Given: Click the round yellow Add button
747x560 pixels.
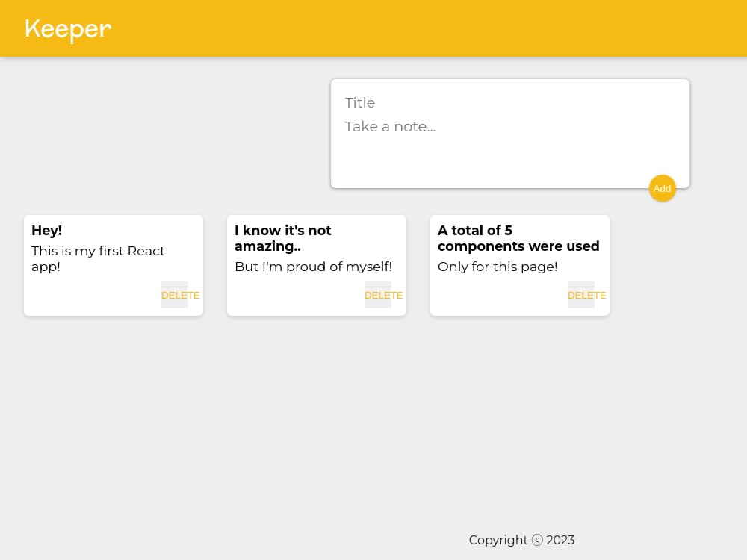Looking at the screenshot, I should point(662,189).
